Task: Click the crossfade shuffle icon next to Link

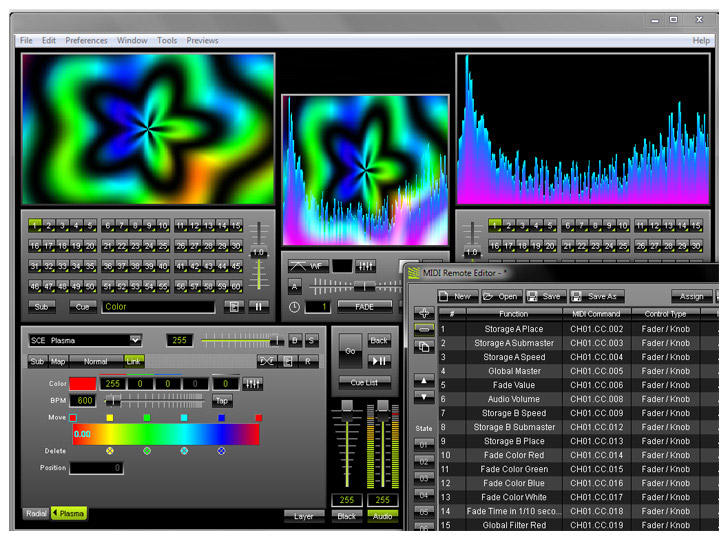Action: click(267, 360)
